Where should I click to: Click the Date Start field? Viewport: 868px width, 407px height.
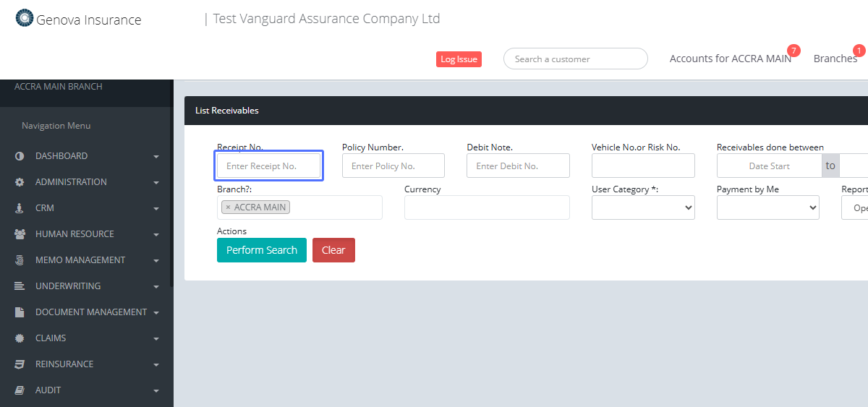(x=769, y=166)
